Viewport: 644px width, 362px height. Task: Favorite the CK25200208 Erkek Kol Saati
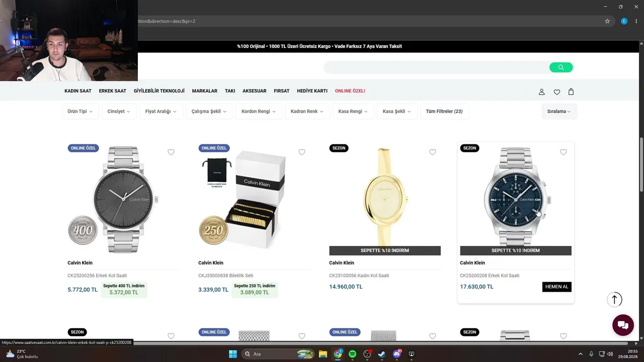point(563,152)
